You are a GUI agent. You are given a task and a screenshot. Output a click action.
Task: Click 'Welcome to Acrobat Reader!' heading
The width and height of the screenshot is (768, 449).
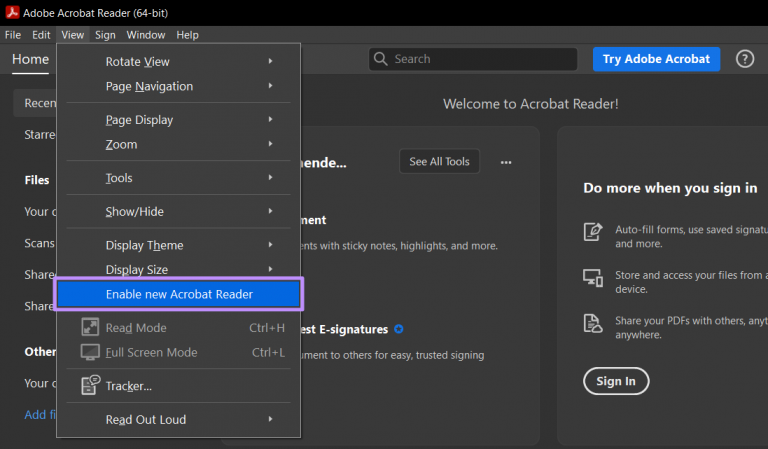click(530, 104)
